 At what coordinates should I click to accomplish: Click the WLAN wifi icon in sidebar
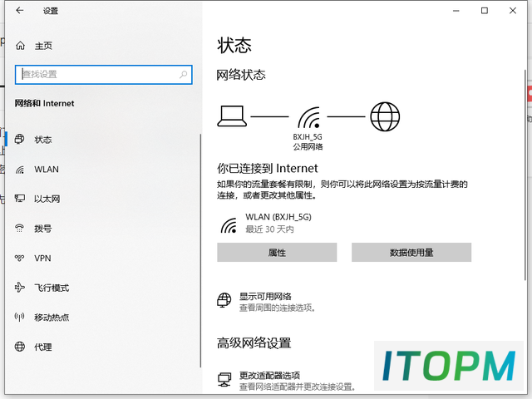(20, 170)
